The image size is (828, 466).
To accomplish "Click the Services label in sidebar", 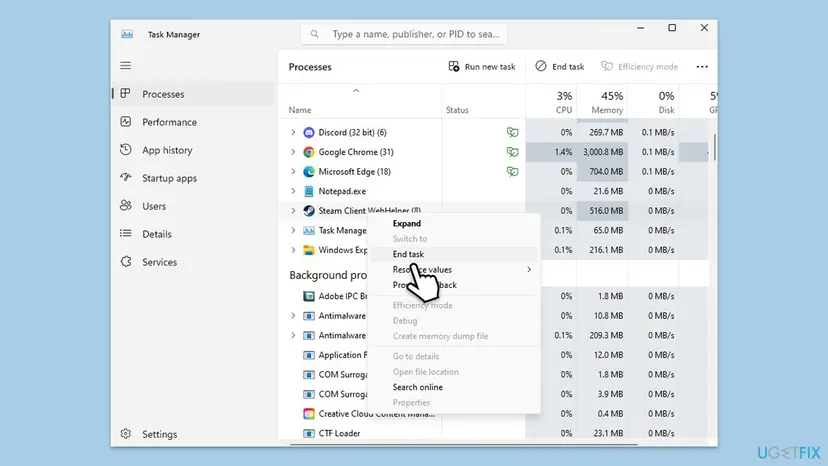I will point(159,262).
